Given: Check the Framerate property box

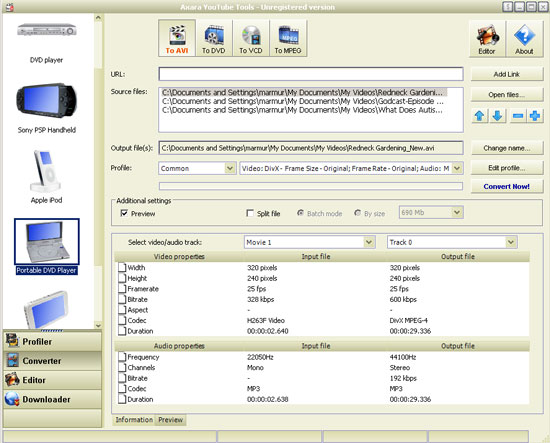Looking at the screenshot, I should [x=122, y=288].
